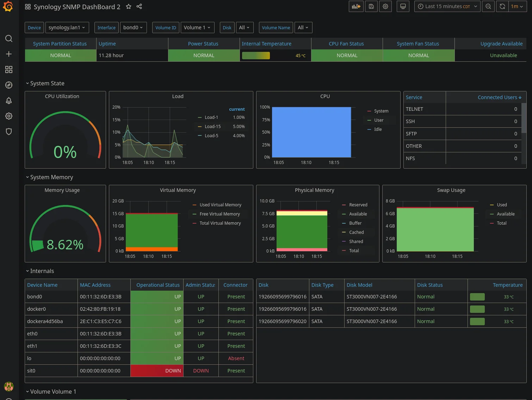Click the refresh dashboard button

point(502,6)
